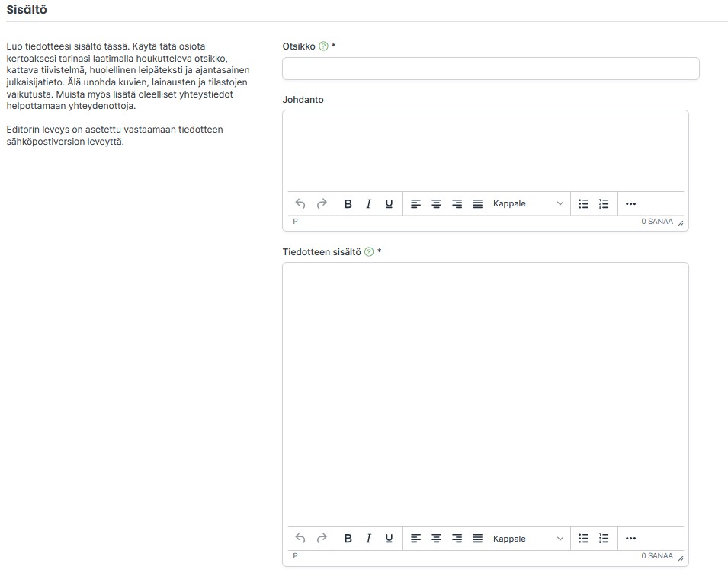Toggle underline in the Johdanto editor
The height and width of the screenshot is (576, 728).
tap(389, 203)
